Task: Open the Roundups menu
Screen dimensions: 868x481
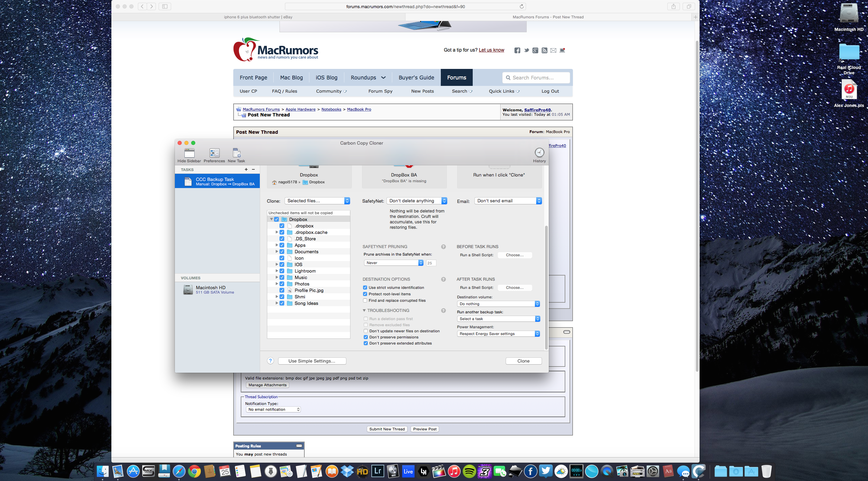Action: coord(368,77)
